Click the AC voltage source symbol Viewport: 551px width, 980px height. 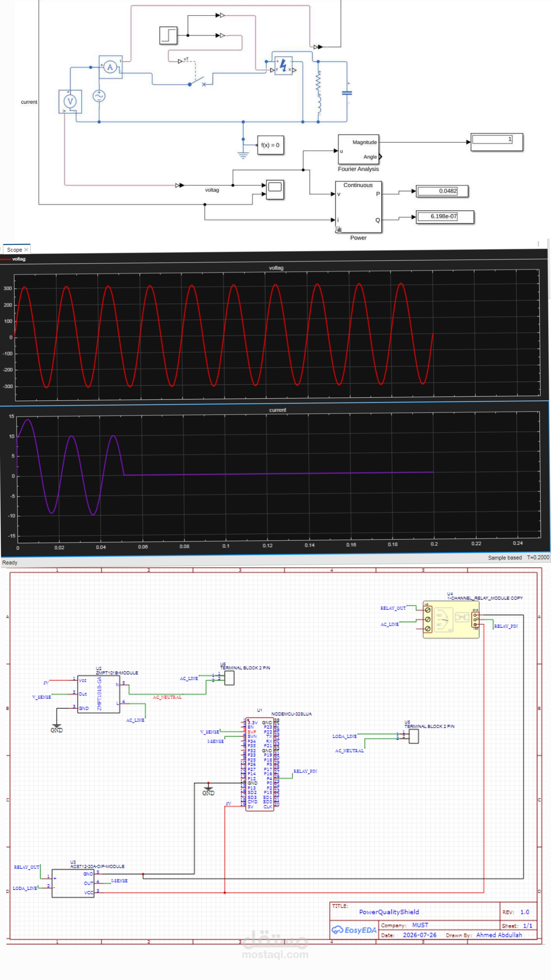pyautogui.click(x=99, y=96)
